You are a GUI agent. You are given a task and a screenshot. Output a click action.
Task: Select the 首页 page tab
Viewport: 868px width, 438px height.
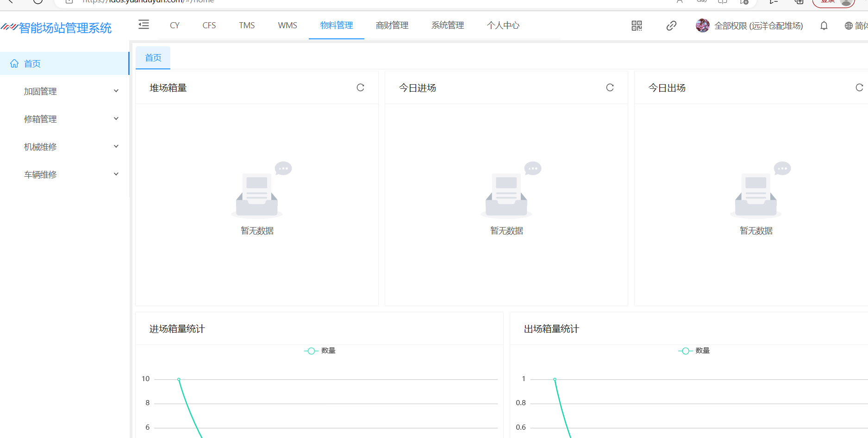point(153,58)
